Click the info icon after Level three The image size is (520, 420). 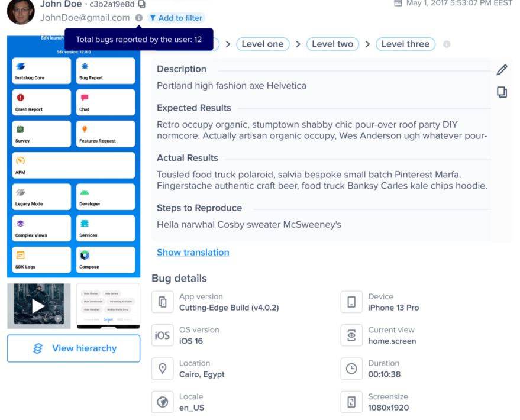[447, 44]
